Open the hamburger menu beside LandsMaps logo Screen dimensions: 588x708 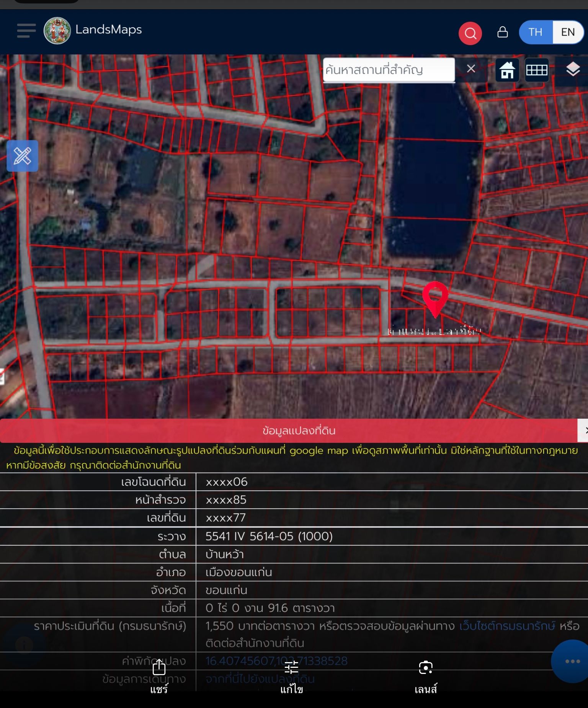(26, 31)
